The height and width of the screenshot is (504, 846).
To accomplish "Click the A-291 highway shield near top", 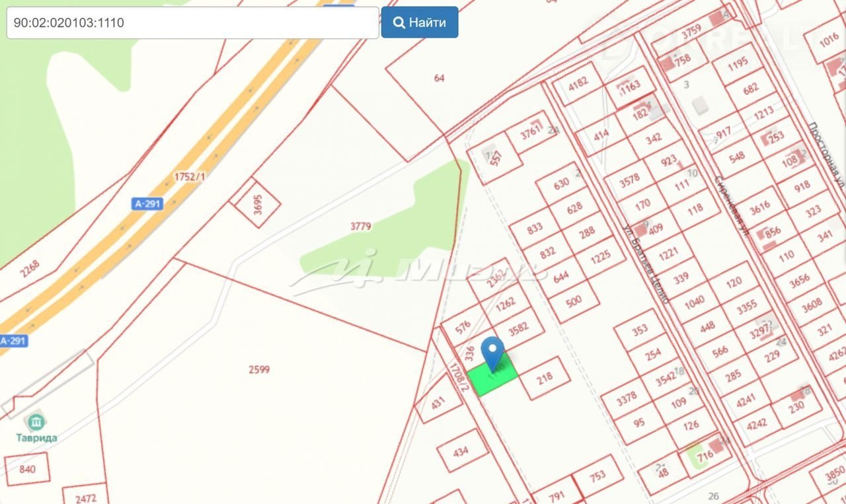I will [147, 203].
